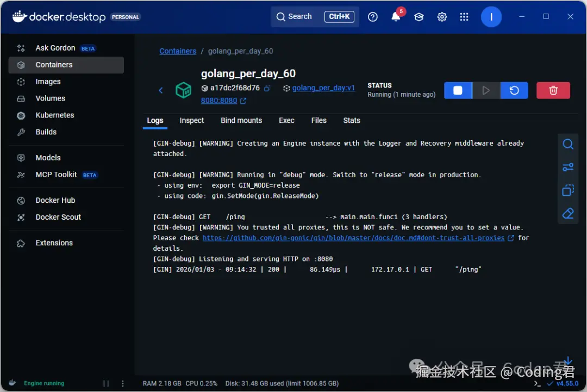
Task: Open the user account avatar
Action: tap(491, 17)
